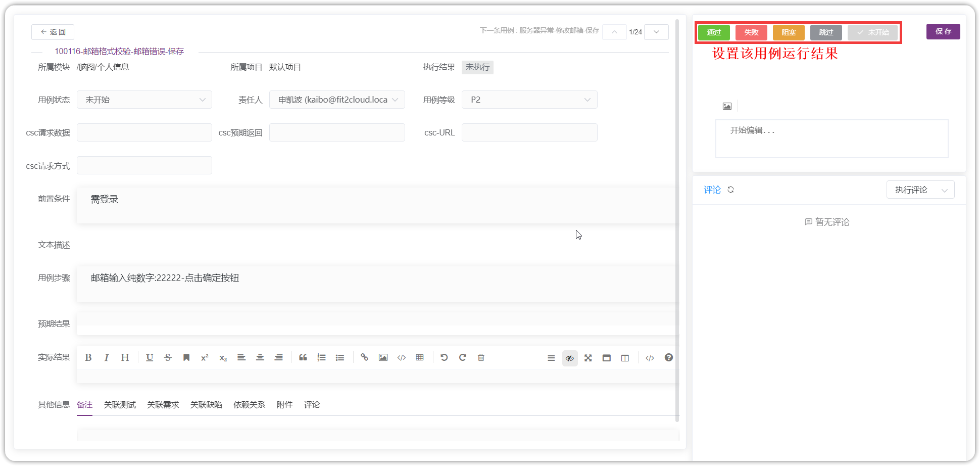
Task: Toggle the editor navigation menu icon
Action: click(551, 358)
